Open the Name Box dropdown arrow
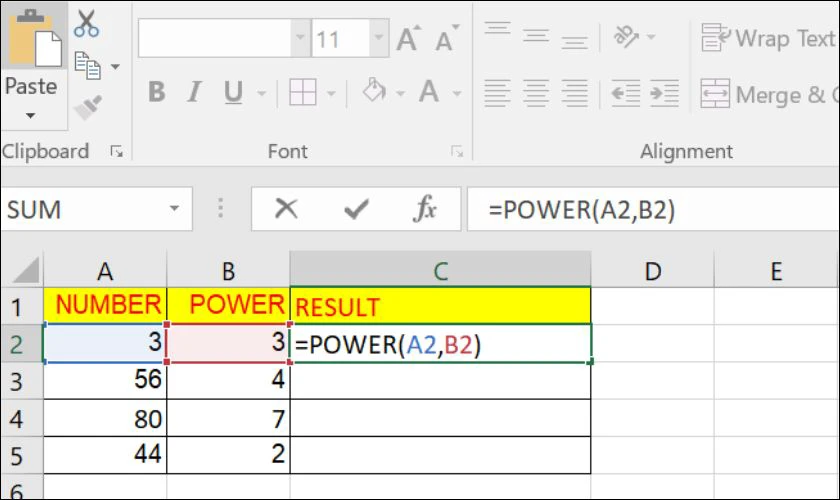 click(x=175, y=208)
